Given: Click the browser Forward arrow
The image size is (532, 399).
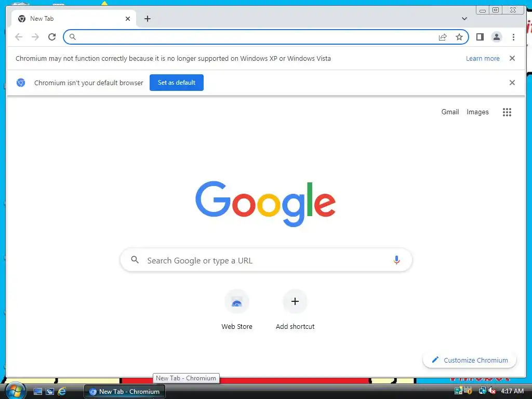Looking at the screenshot, I should 35,37.
